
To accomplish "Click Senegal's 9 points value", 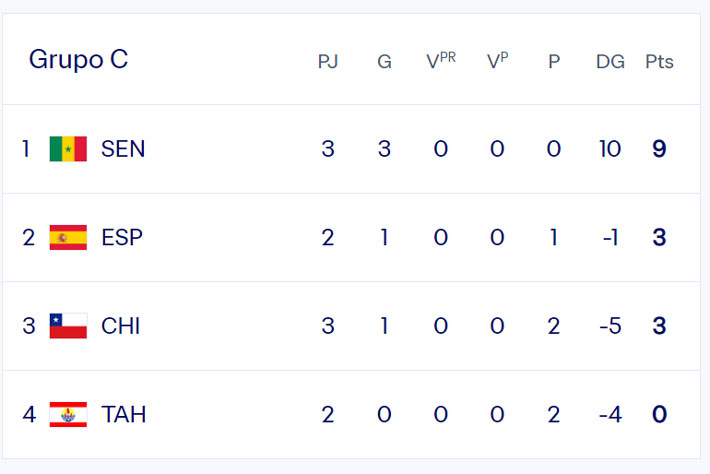I will (x=659, y=149).
